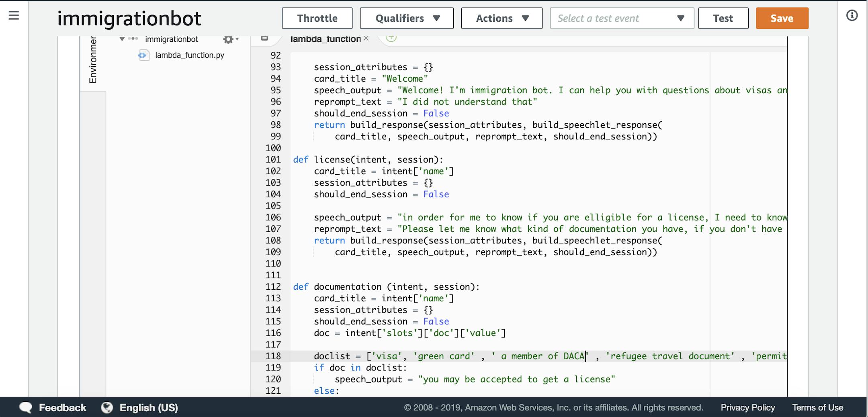Click the language globe icon
Image resolution: width=868 pixels, height=417 pixels.
[x=107, y=407]
